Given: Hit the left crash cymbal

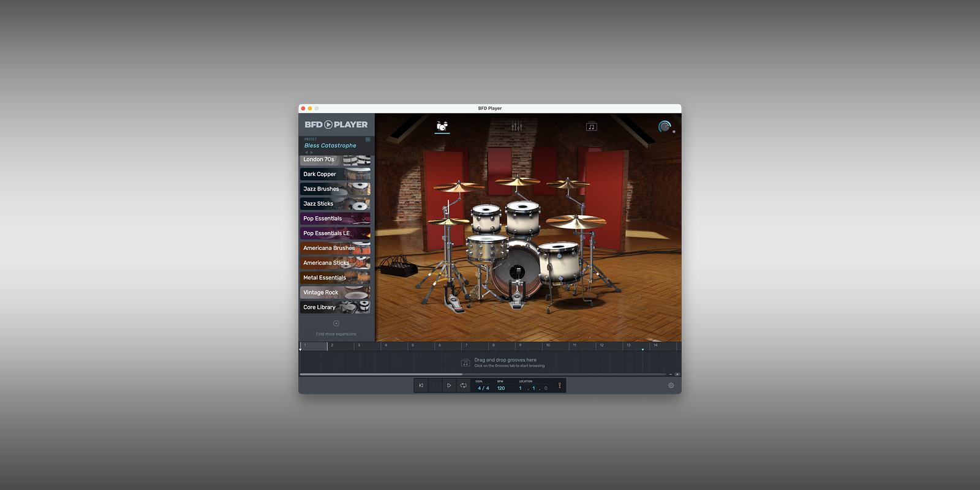Looking at the screenshot, I should pyautogui.click(x=458, y=186).
